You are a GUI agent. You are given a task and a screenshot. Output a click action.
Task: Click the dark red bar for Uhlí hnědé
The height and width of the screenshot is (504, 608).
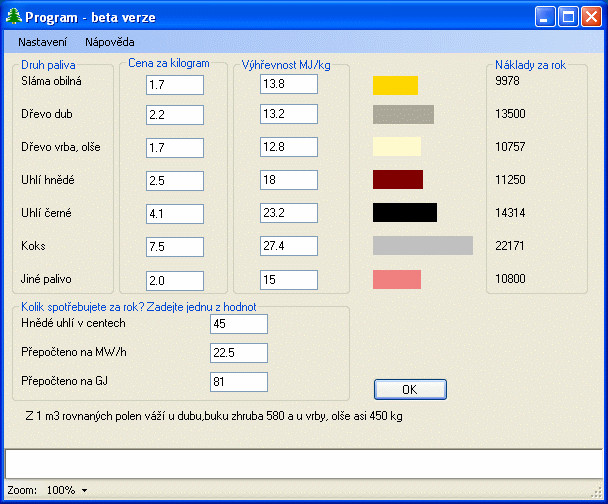click(x=398, y=180)
